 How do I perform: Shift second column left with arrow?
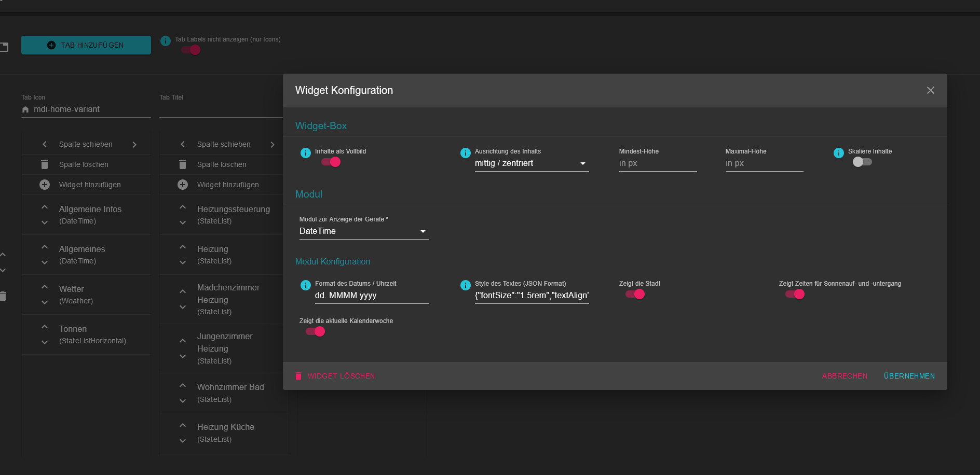pos(183,144)
